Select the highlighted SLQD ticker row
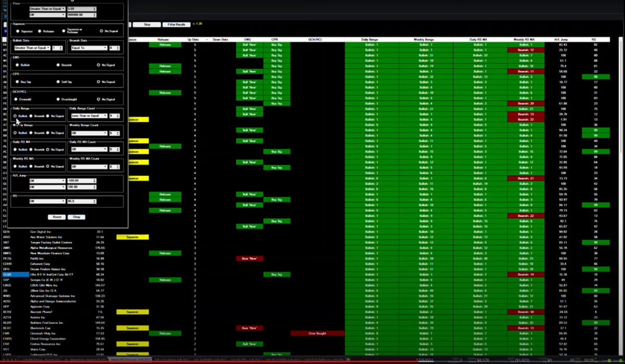Screen dimensions: 625x364 (15, 275)
